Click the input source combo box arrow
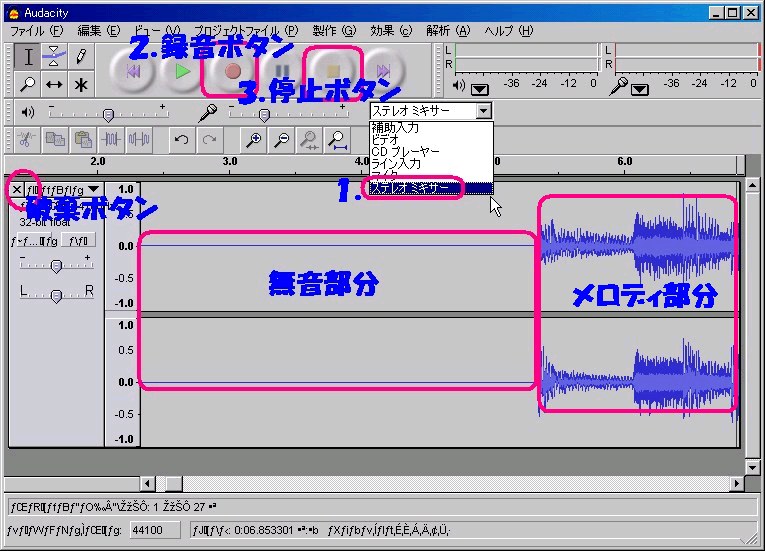 [483, 111]
